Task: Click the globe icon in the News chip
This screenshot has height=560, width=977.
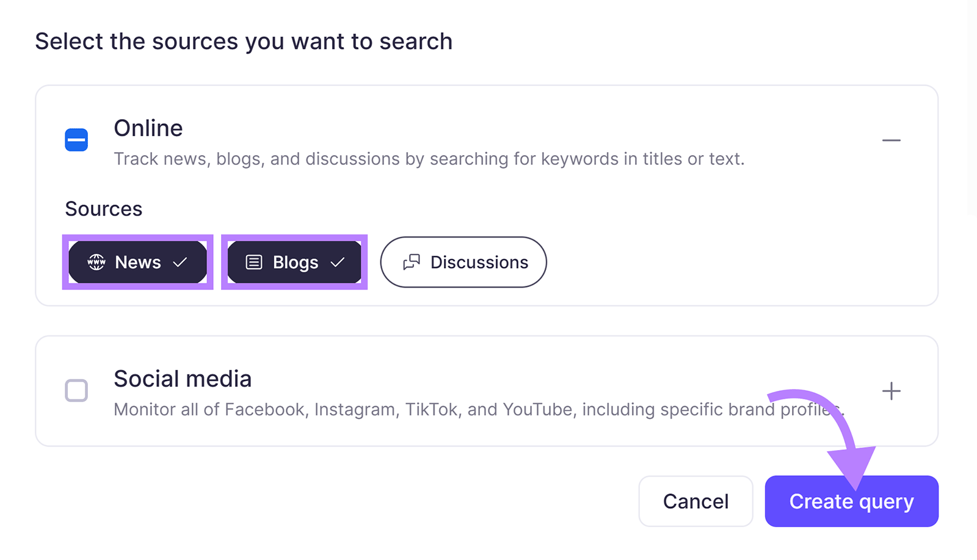Action: [x=96, y=262]
